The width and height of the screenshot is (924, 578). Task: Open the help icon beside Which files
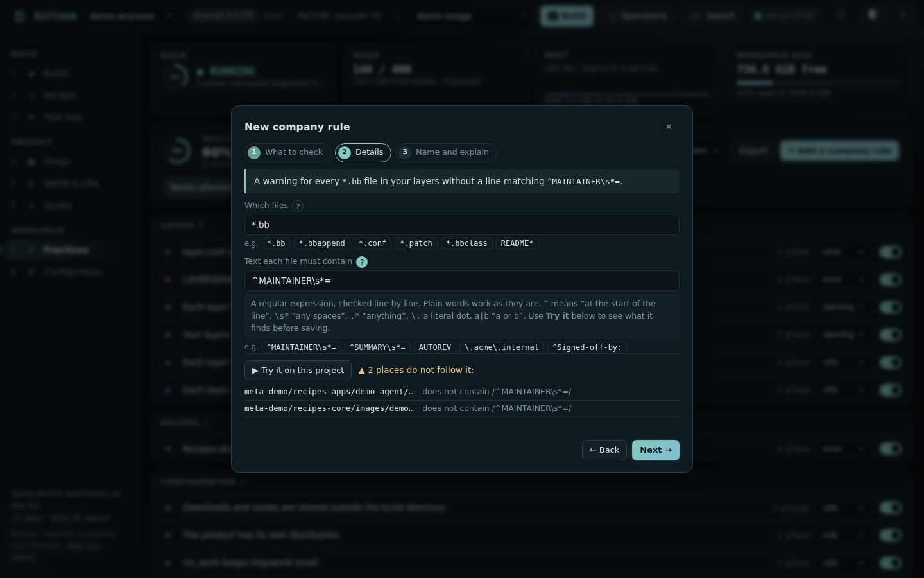pyautogui.click(x=298, y=206)
